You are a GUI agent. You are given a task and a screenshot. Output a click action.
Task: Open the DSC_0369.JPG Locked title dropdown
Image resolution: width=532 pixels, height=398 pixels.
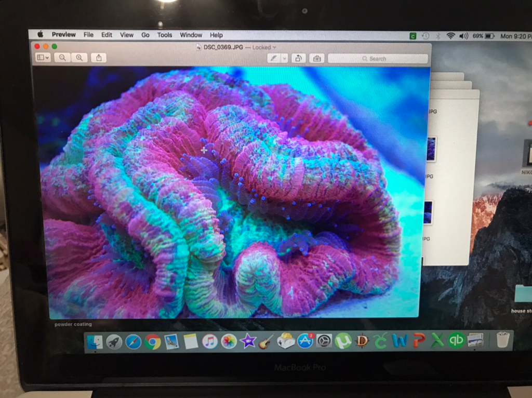click(x=240, y=47)
